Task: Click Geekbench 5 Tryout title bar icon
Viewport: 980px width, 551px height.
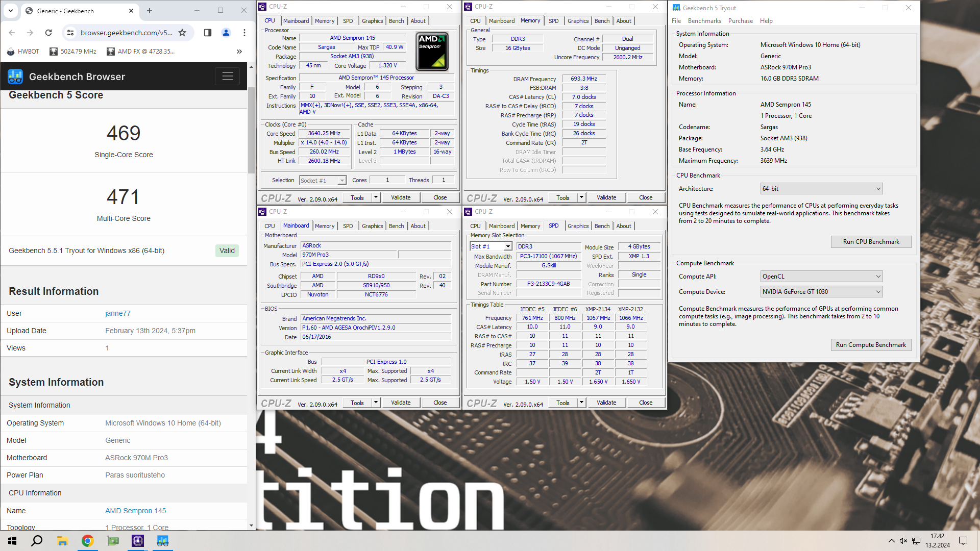Action: [x=676, y=8]
